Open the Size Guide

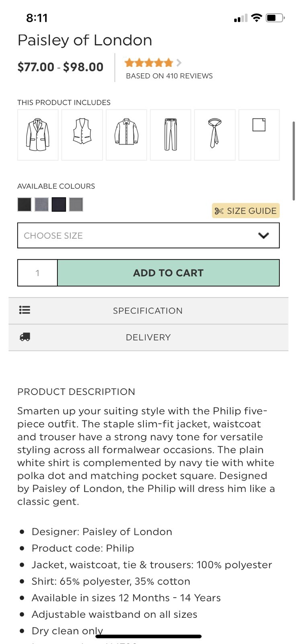pyautogui.click(x=246, y=211)
